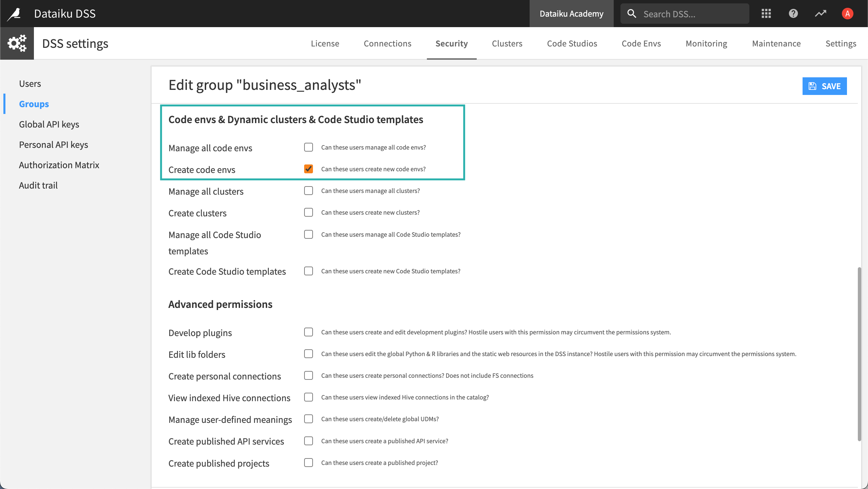
Task: Uncheck Create code envs permission
Action: (308, 169)
